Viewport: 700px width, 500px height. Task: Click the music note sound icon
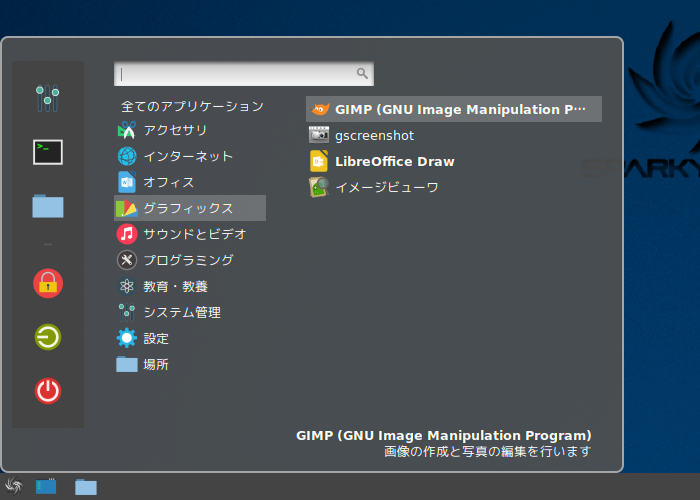(x=127, y=234)
